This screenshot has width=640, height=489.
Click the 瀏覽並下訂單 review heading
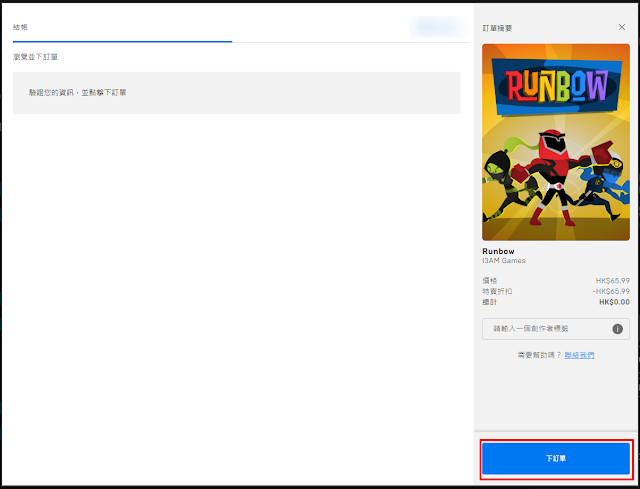(35, 57)
